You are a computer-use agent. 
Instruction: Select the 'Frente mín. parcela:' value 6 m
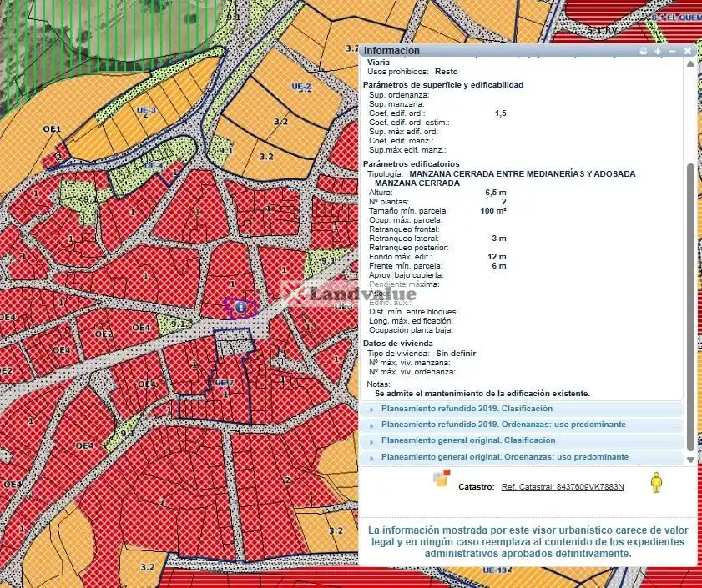pyautogui.click(x=499, y=266)
